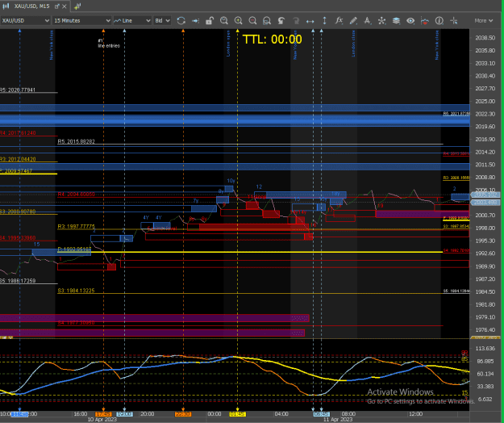
Task: Click the candlestick icon on the chart tab
Action: 6,6
